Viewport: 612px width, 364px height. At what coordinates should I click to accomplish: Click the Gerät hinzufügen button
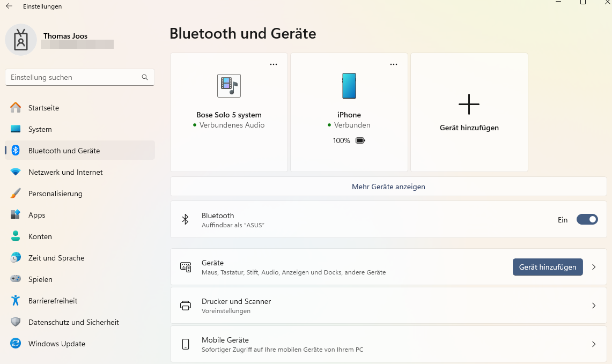[548, 266]
